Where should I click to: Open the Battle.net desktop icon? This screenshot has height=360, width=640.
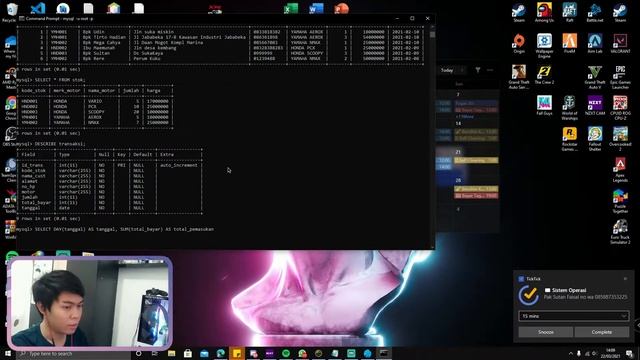point(595,11)
